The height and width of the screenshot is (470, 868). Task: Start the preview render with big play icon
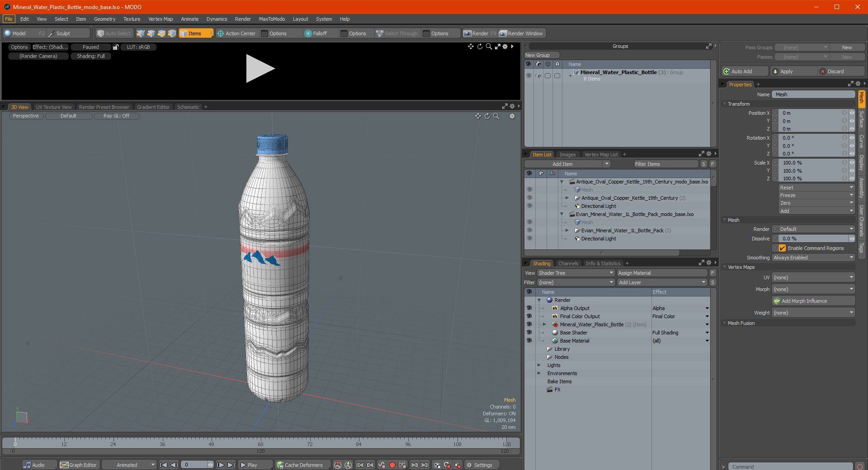(260, 69)
